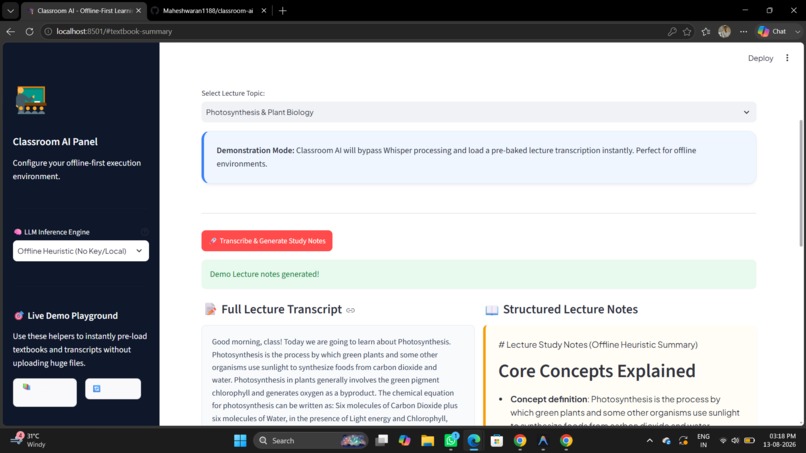Open Microsoft Store from taskbar
This screenshot has width=806, height=453.
[x=497, y=441]
